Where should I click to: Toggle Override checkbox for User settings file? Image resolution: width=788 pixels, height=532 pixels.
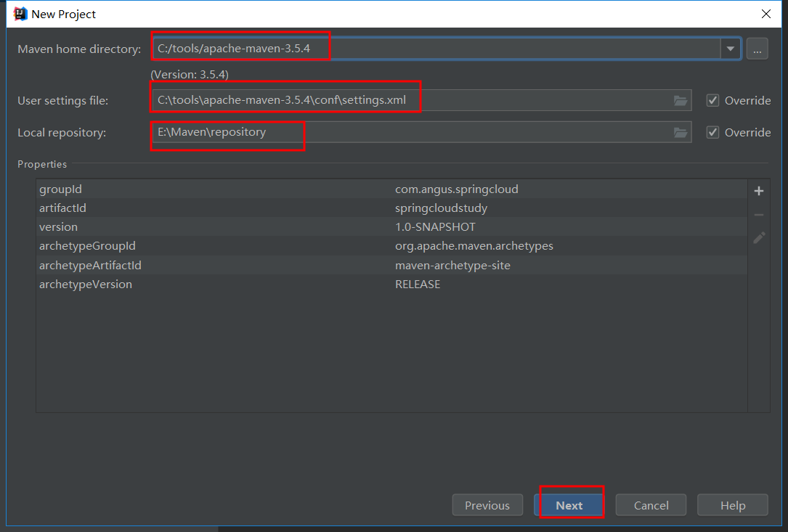click(712, 100)
